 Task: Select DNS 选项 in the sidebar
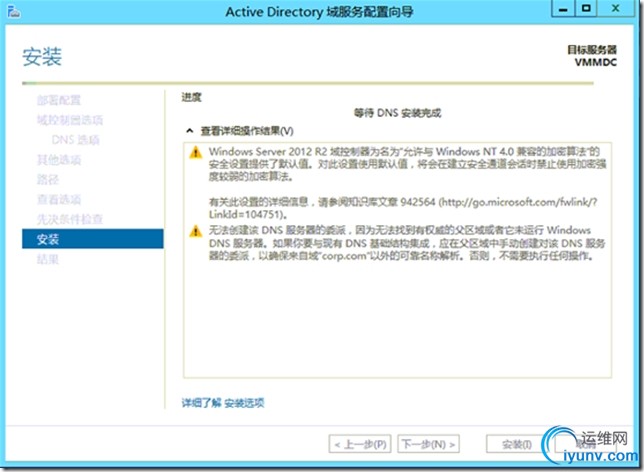point(76,140)
